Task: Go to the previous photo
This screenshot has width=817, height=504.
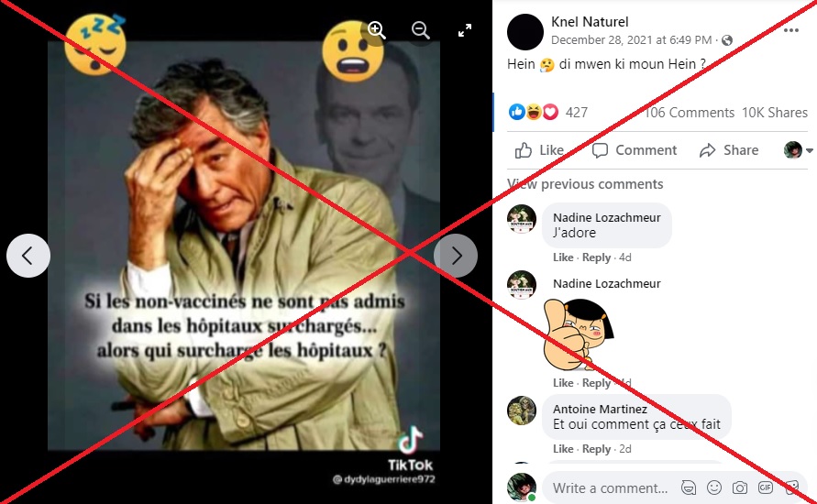Action: pos(28,256)
